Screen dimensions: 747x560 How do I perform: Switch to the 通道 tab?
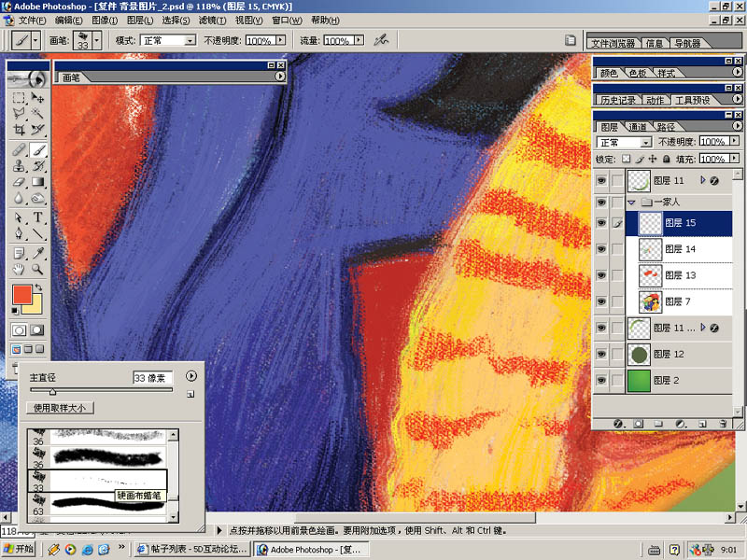[638, 127]
